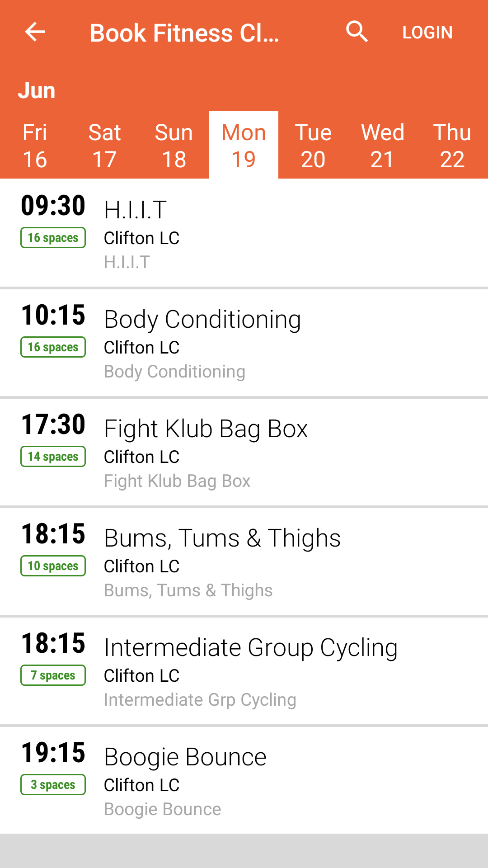Open the 09:30 H.I.I.T class
488x868 pixels.
[x=244, y=233]
